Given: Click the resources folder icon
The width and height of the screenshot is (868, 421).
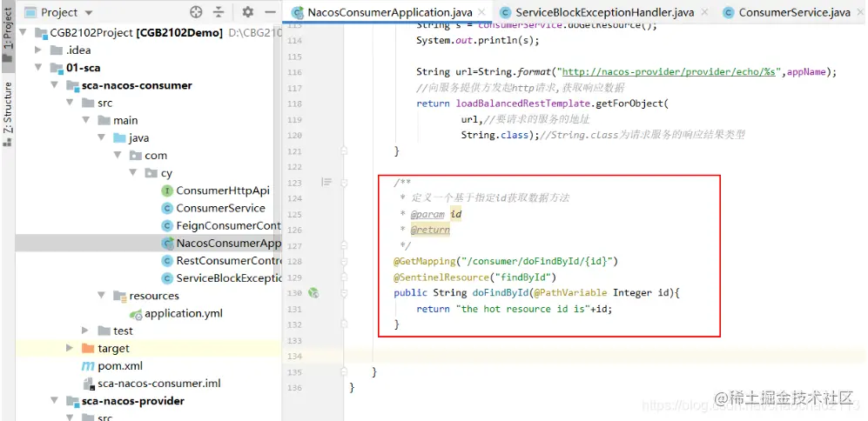Looking at the screenshot, I should (119, 296).
